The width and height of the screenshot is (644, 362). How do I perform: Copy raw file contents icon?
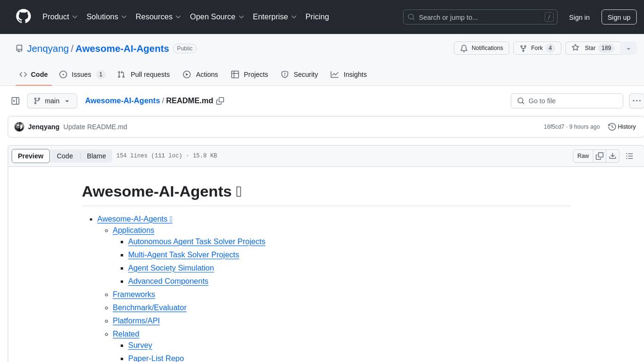click(599, 156)
